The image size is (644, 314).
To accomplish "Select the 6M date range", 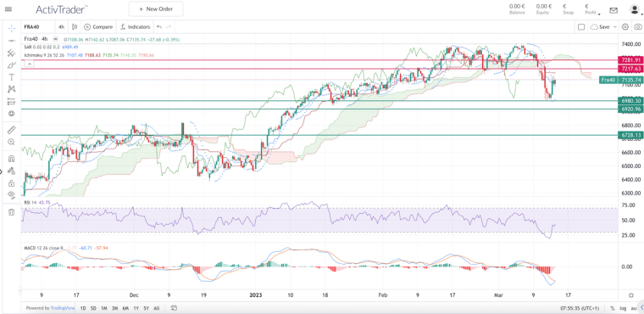I will coord(125,308).
